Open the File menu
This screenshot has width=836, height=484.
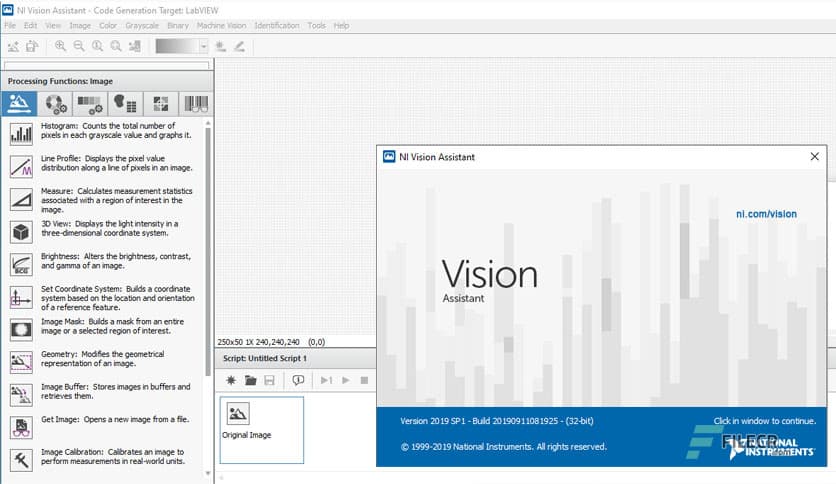click(10, 26)
